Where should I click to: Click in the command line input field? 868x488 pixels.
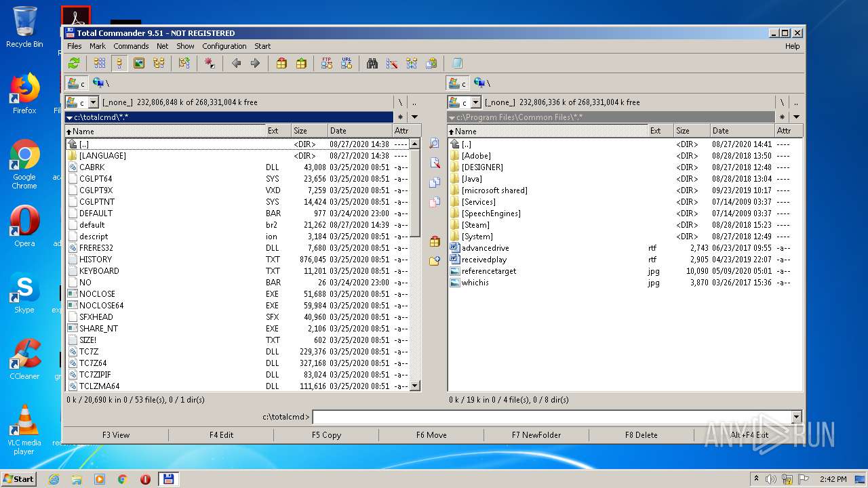point(552,418)
